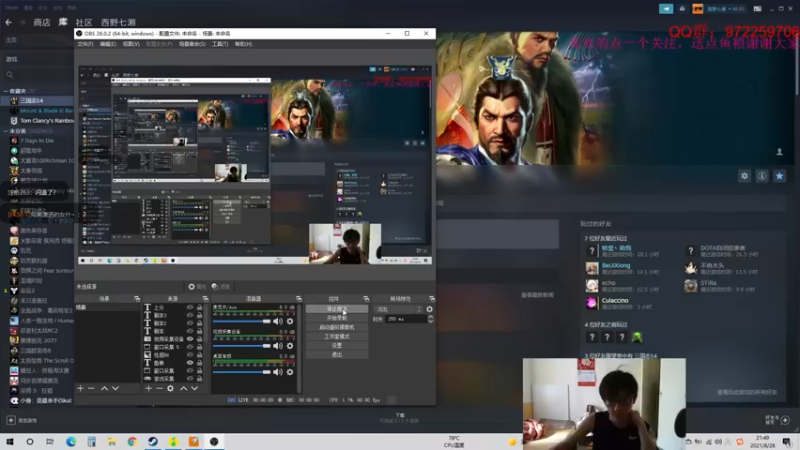The width and height of the screenshot is (800, 450).
Task: Open the 淡出 transition type dropdown
Action: pyautogui.click(x=398, y=309)
